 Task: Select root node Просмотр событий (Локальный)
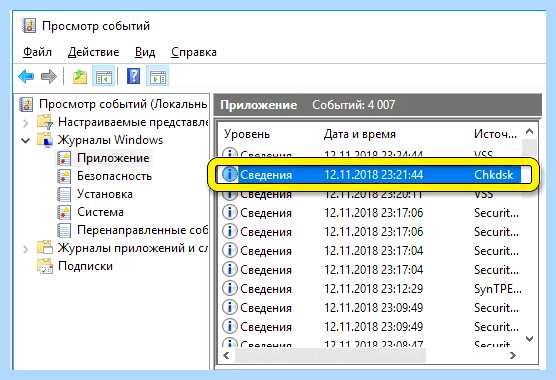(123, 104)
